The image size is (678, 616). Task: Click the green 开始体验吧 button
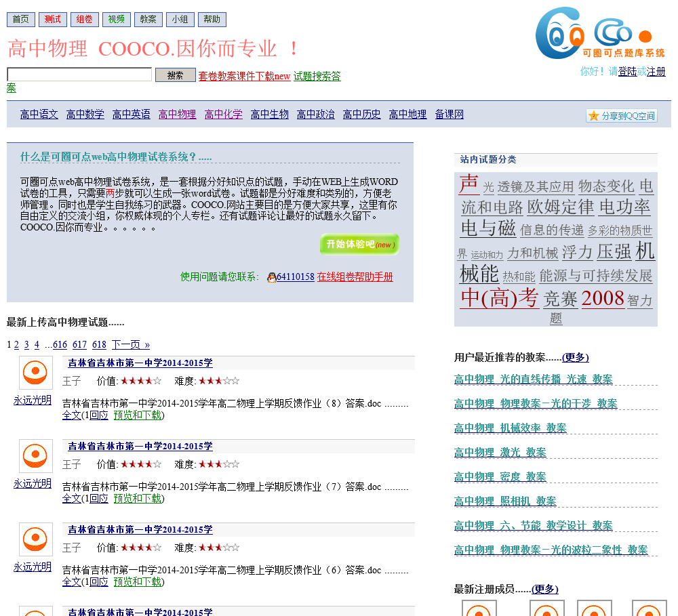[359, 244]
